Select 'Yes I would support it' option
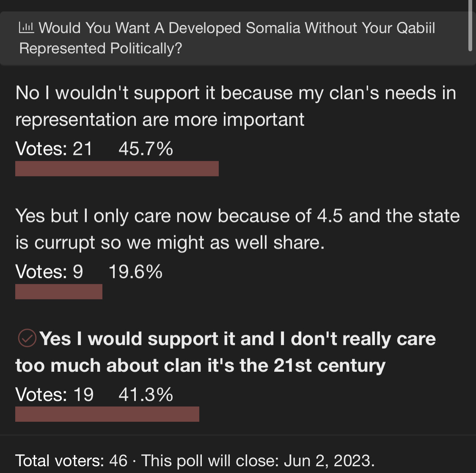This screenshot has width=476, height=473. pos(226,352)
